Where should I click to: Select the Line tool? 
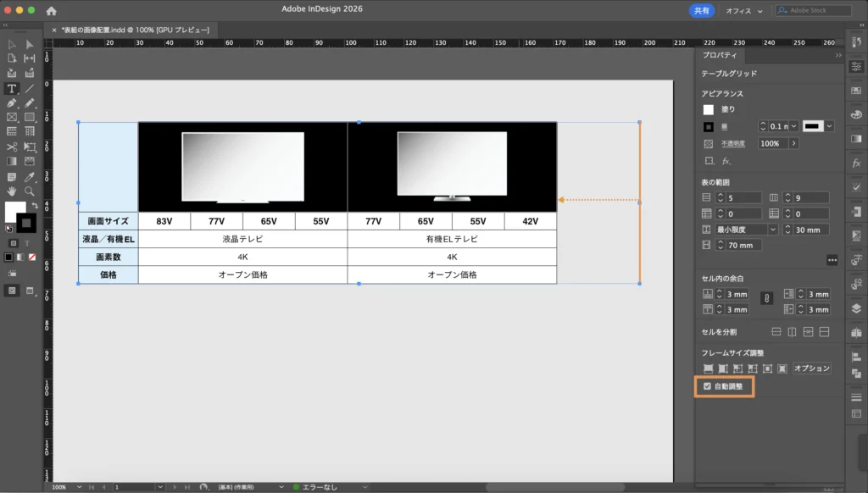[30, 88]
